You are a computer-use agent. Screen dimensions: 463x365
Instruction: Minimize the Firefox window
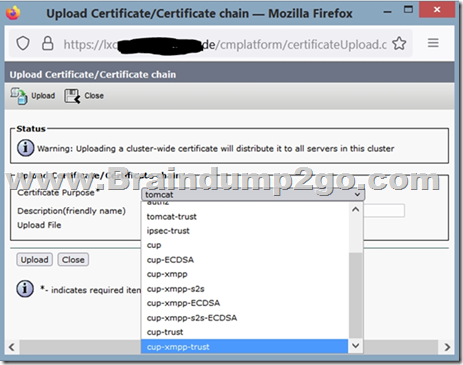click(x=387, y=12)
